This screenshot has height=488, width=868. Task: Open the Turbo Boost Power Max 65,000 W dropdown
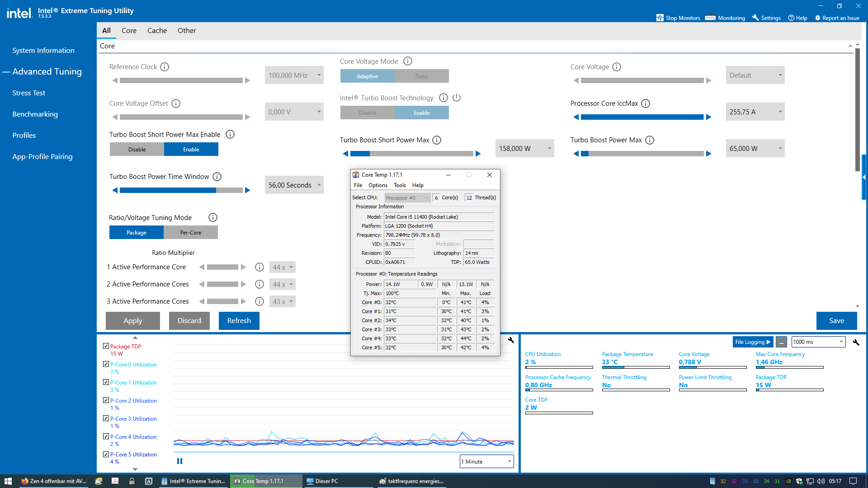[755, 148]
